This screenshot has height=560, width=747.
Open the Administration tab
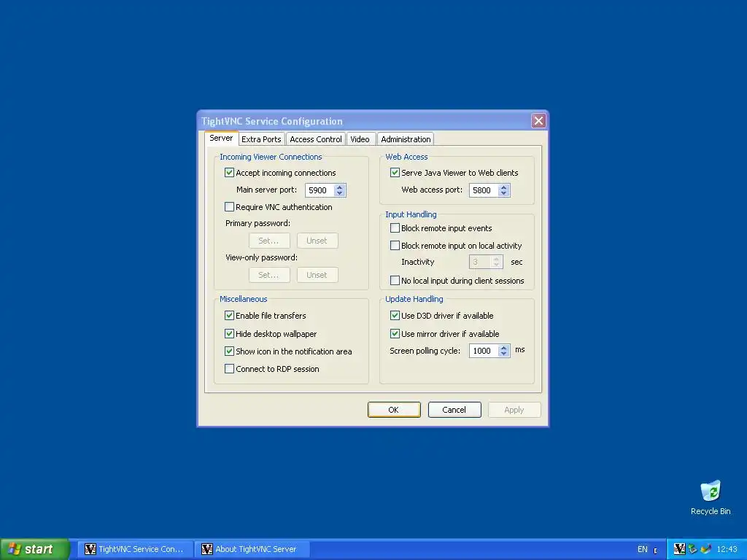tap(406, 139)
